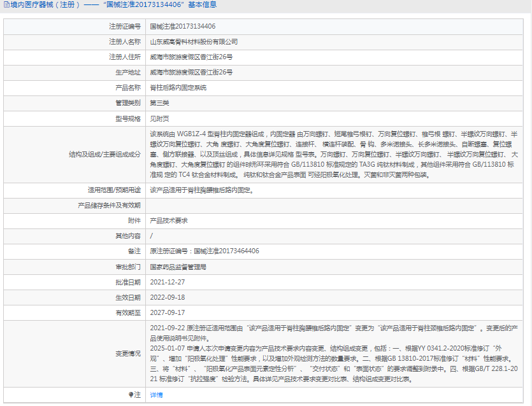Click the structure composition description starting 该系统由 WGB1Z-4
532x406 pixels.
[x=334, y=155]
